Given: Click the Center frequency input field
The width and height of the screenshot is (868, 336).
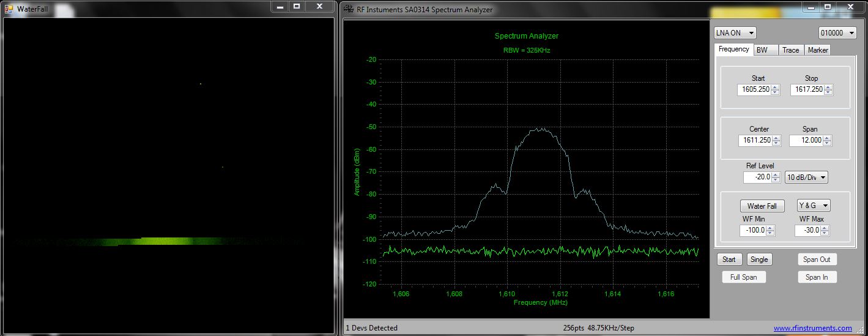Looking at the screenshot, I should point(755,141).
